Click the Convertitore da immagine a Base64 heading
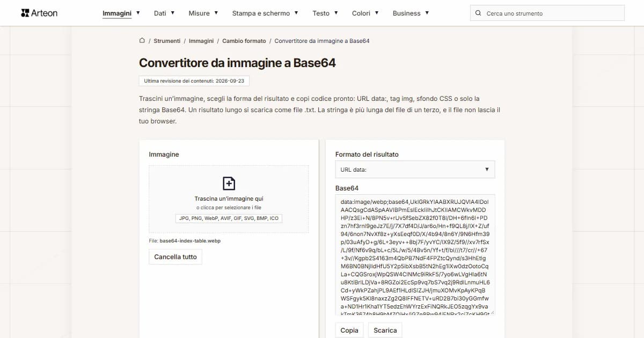 (x=237, y=63)
